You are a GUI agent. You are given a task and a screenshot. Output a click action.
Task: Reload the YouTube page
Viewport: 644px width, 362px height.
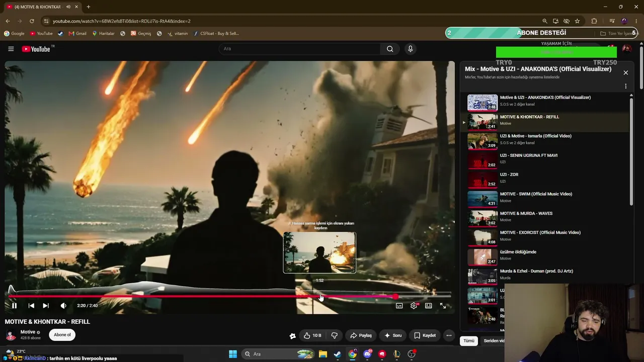32,21
